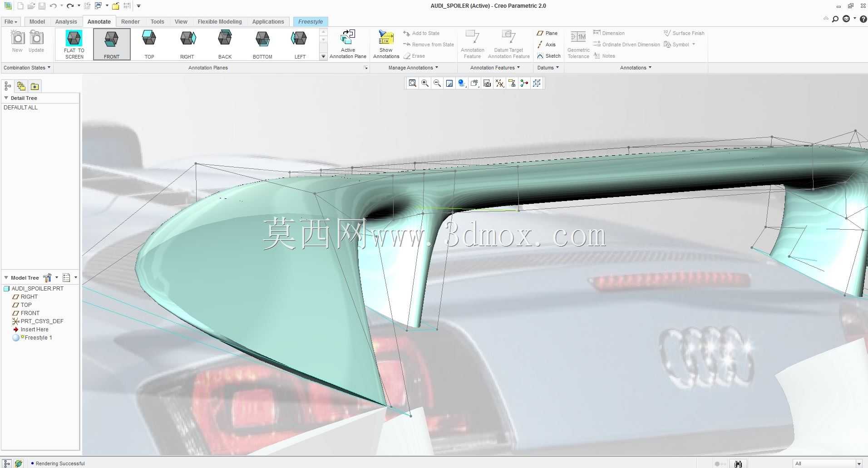Click the Refit view icon
Image resolution: width=868 pixels, height=468 pixels.
coord(412,83)
